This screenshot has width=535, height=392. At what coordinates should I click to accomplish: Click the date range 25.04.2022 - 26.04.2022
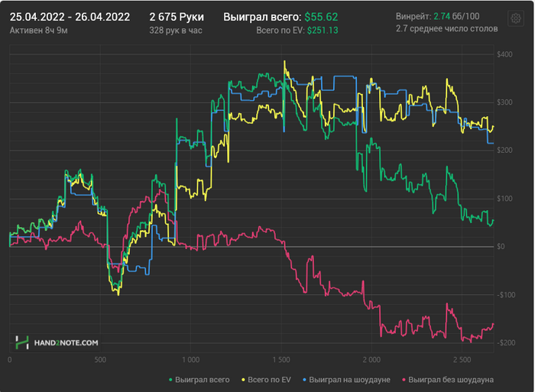[x=70, y=17]
